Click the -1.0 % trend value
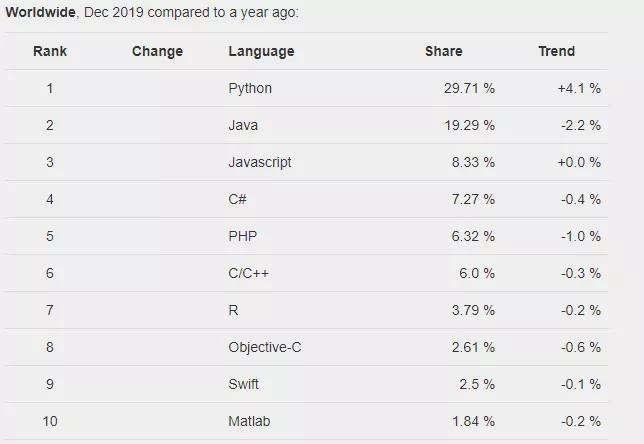 pyautogui.click(x=580, y=236)
